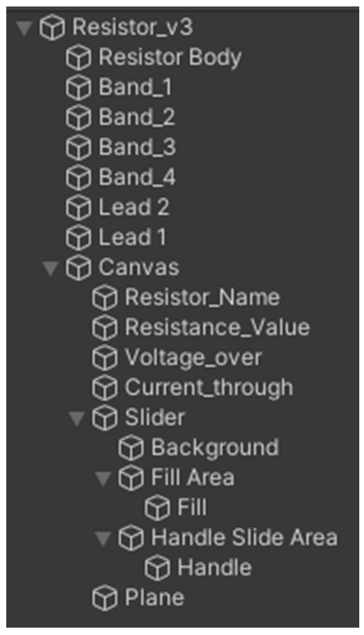
Task: Collapse the Canvas children
Action: (x=51, y=269)
